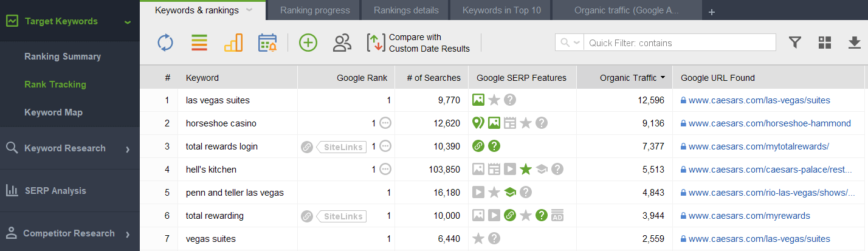Screen dimensions: 868x251
Task: Click more options circle in horseshoe casino row
Action: pos(385,123)
